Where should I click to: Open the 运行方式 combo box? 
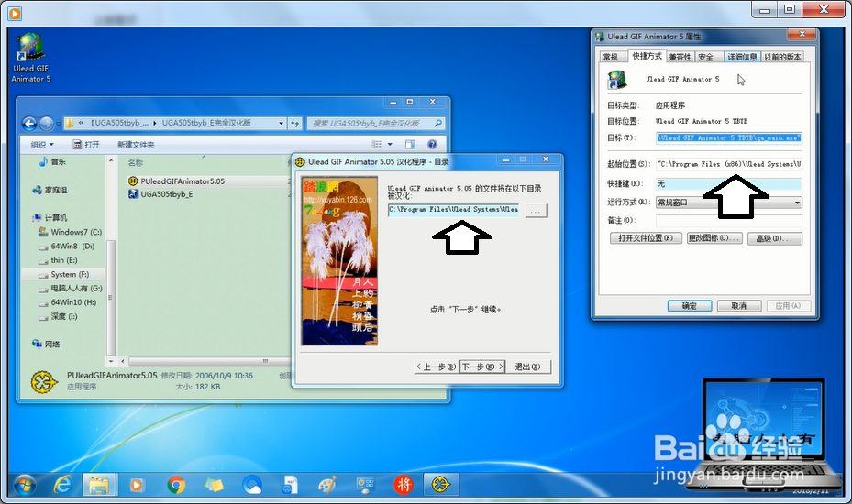(x=729, y=203)
